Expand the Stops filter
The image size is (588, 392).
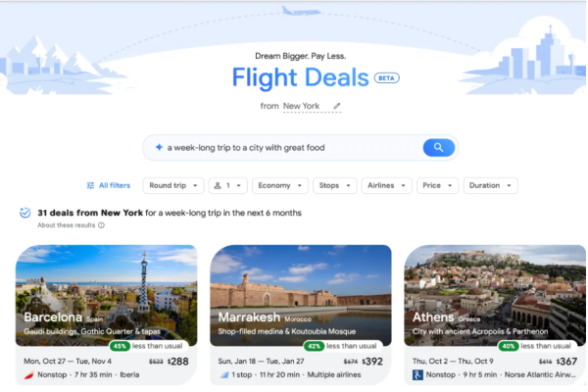[334, 185]
